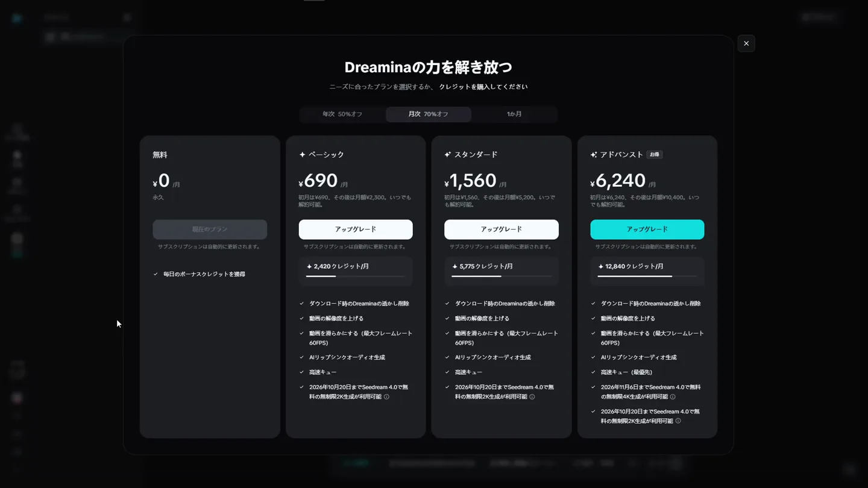Click ベーシック 高速キュー feature

pyautogui.click(x=323, y=372)
